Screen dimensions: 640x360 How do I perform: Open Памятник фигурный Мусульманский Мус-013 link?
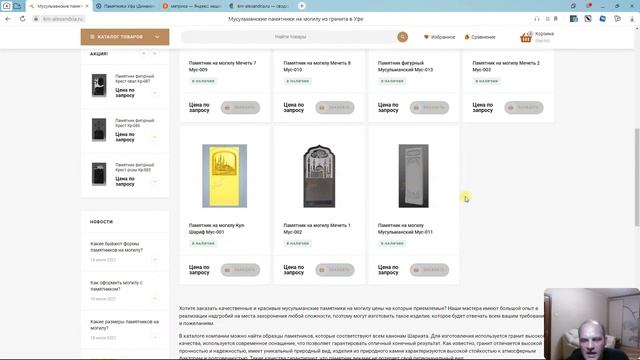[405, 66]
